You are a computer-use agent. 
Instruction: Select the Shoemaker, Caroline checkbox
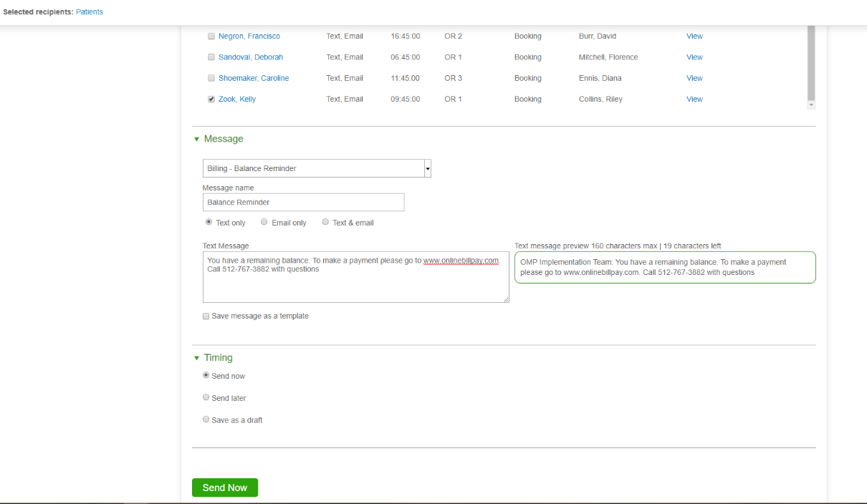[211, 78]
